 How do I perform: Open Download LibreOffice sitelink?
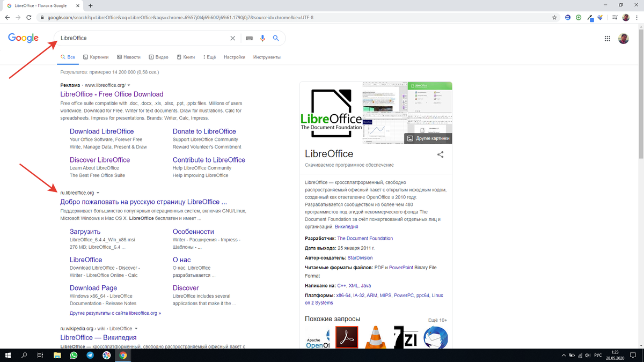102,131
